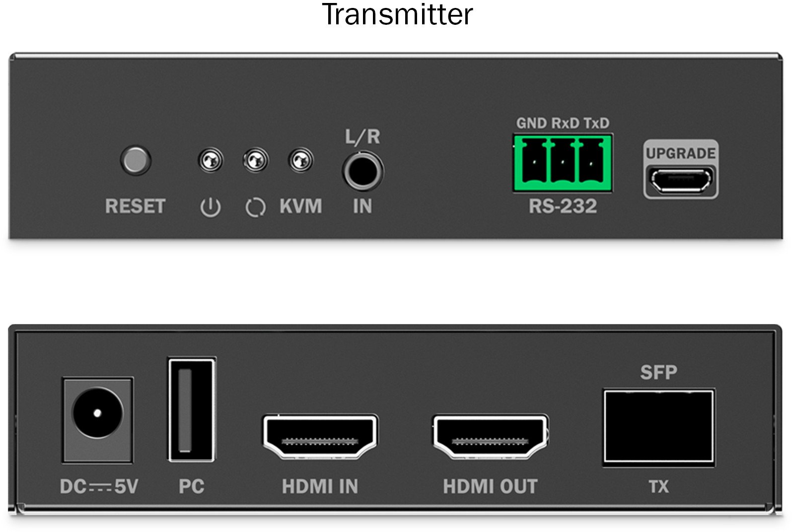The width and height of the screenshot is (792, 532).
Task: Click the Transmitter heading text
Action: 397,14
